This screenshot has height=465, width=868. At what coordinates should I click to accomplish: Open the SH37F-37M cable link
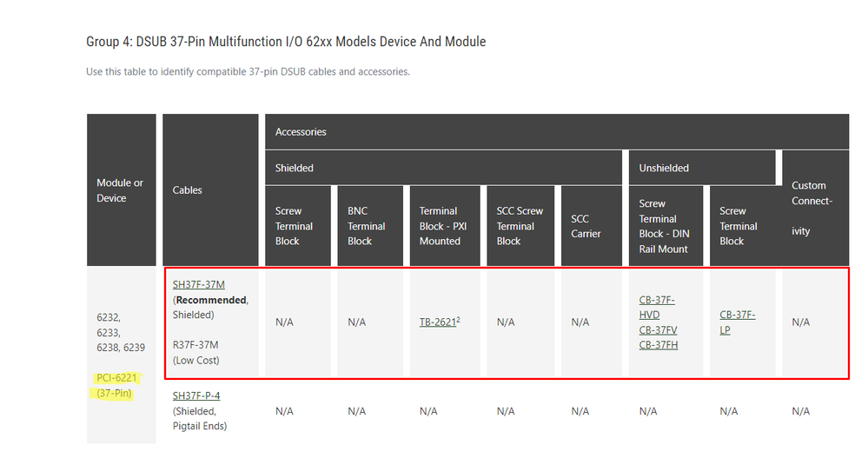pos(198,284)
